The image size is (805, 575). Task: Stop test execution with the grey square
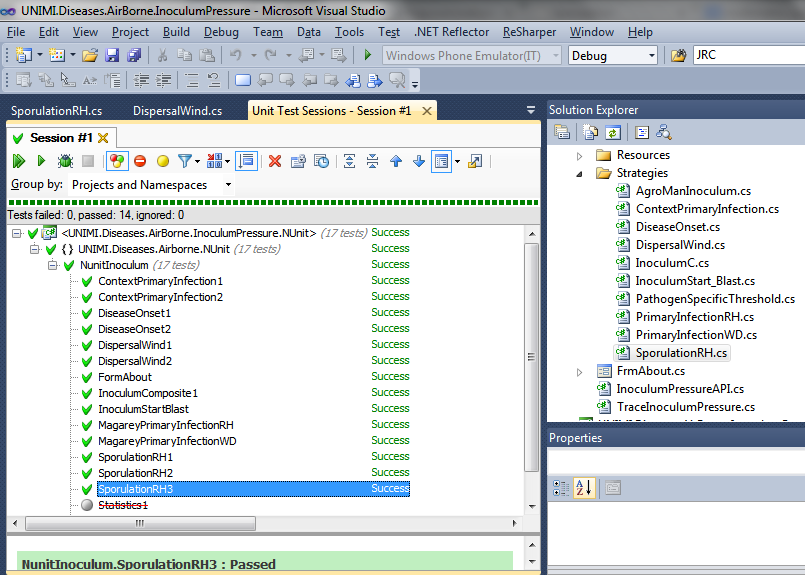(88, 161)
